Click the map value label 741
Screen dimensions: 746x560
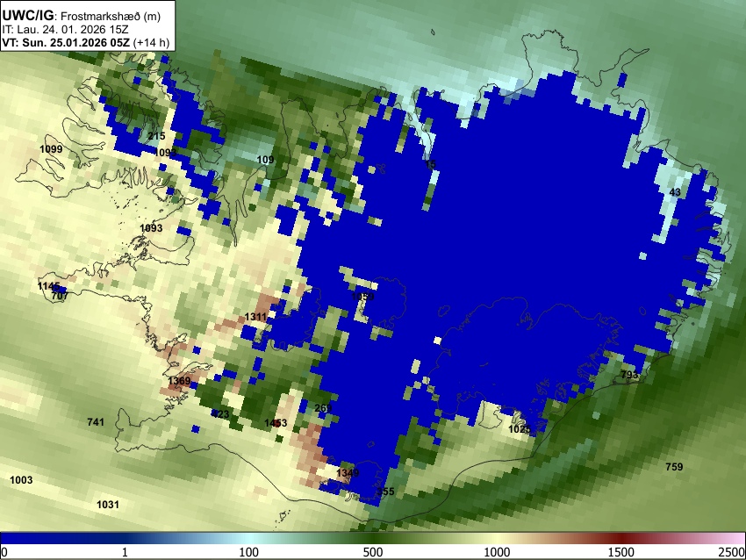(x=96, y=421)
